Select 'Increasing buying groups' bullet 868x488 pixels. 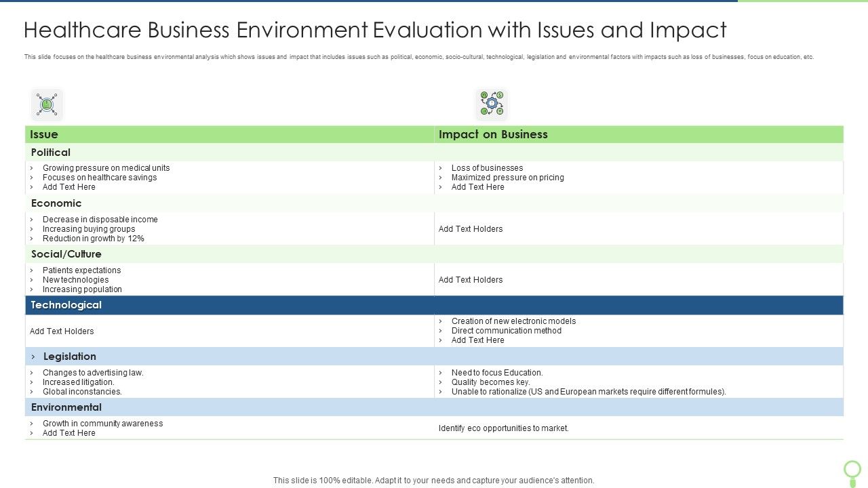(89, 229)
